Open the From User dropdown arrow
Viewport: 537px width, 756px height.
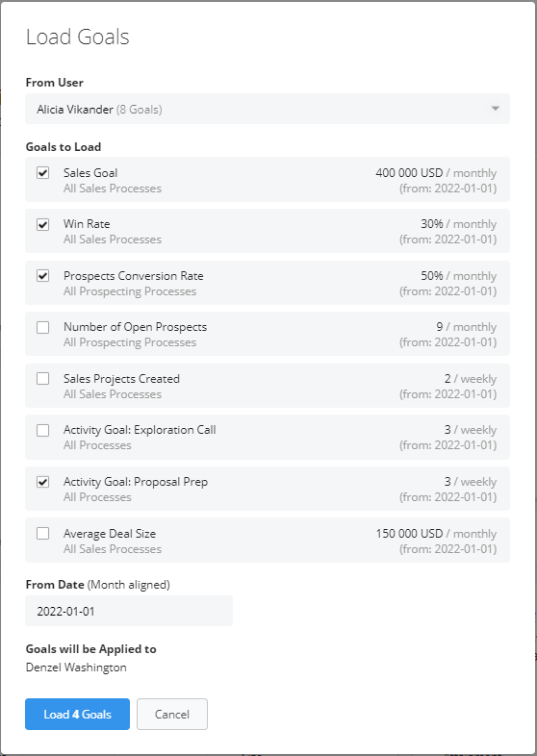coord(495,109)
